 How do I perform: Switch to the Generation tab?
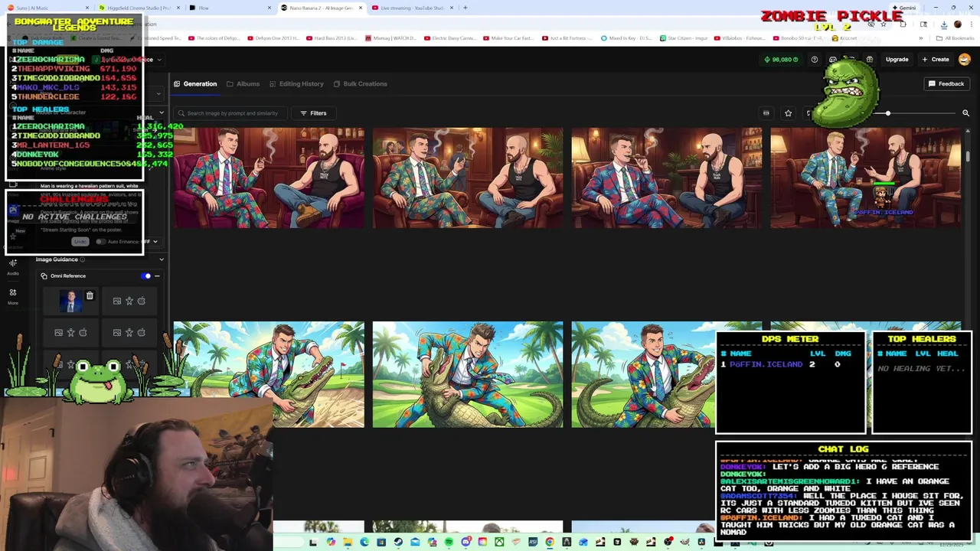coord(195,83)
